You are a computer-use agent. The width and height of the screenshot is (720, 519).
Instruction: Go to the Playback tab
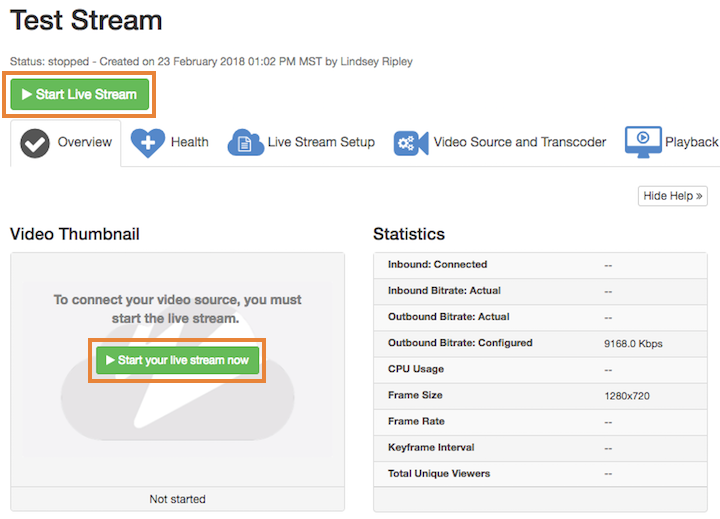click(691, 142)
